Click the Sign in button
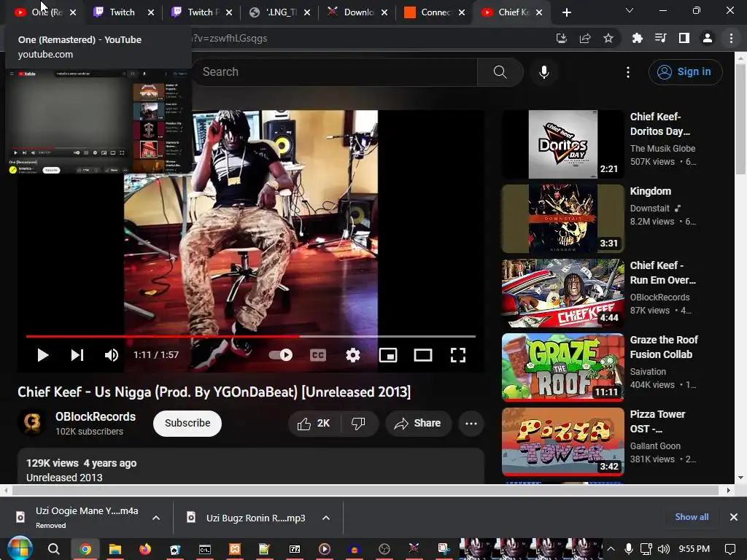The width and height of the screenshot is (747, 560). (685, 72)
